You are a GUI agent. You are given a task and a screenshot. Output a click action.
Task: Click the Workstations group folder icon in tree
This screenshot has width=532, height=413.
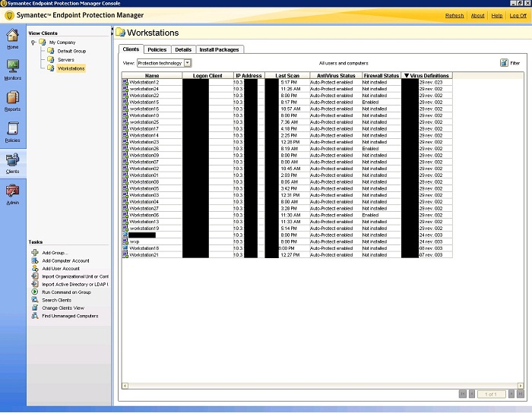(51, 68)
